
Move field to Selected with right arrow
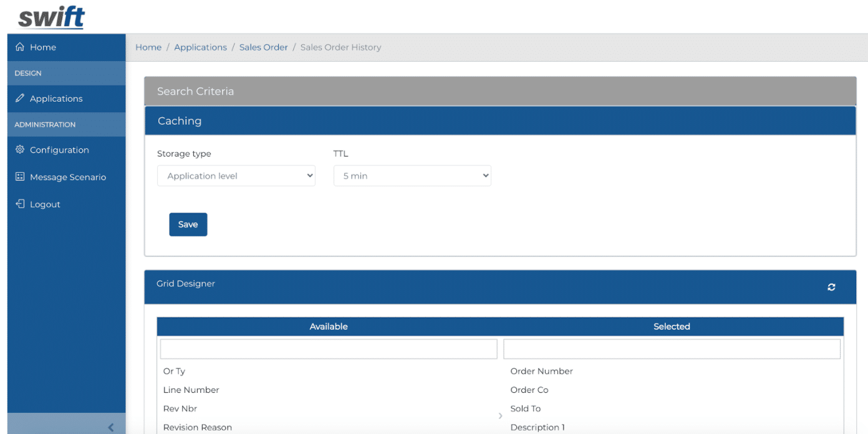(500, 415)
